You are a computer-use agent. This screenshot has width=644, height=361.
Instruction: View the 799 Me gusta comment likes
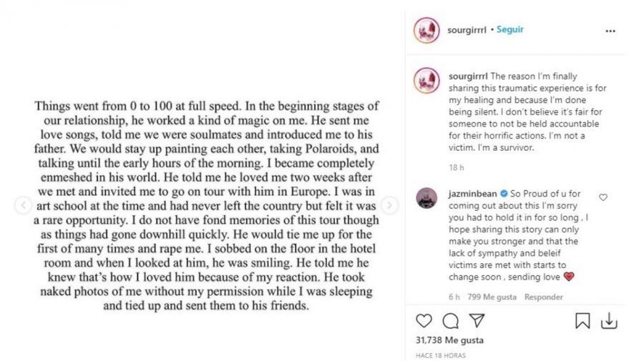(x=492, y=297)
